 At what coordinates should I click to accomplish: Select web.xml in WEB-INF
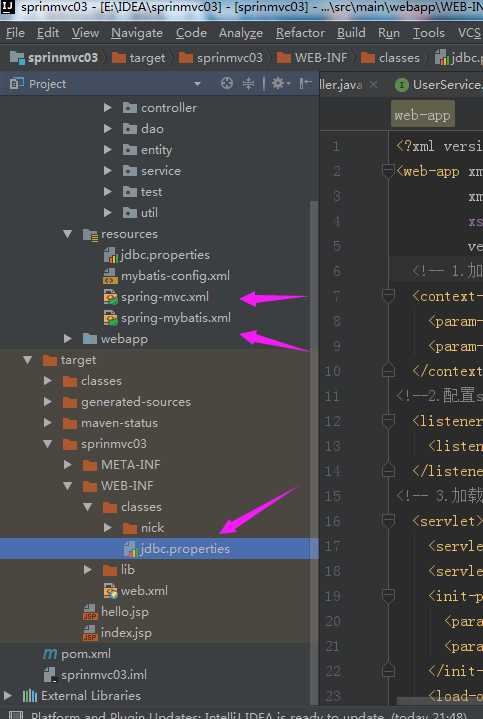tap(136, 591)
